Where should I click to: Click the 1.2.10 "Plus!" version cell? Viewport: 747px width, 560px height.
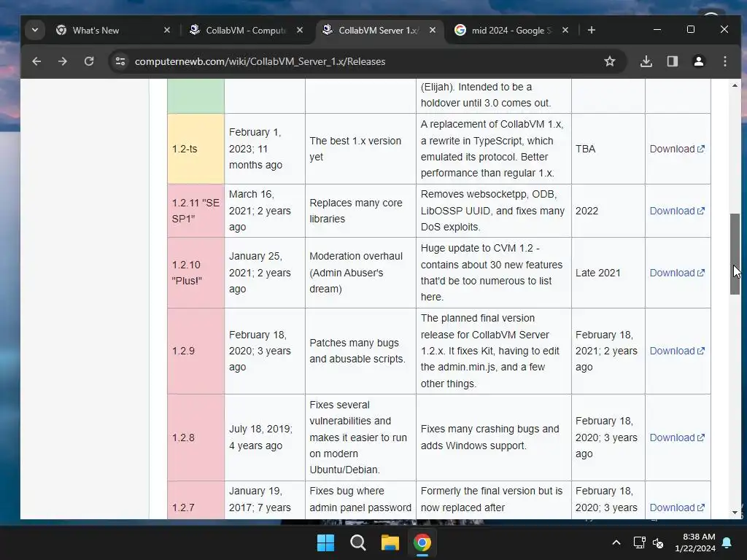[x=196, y=273]
